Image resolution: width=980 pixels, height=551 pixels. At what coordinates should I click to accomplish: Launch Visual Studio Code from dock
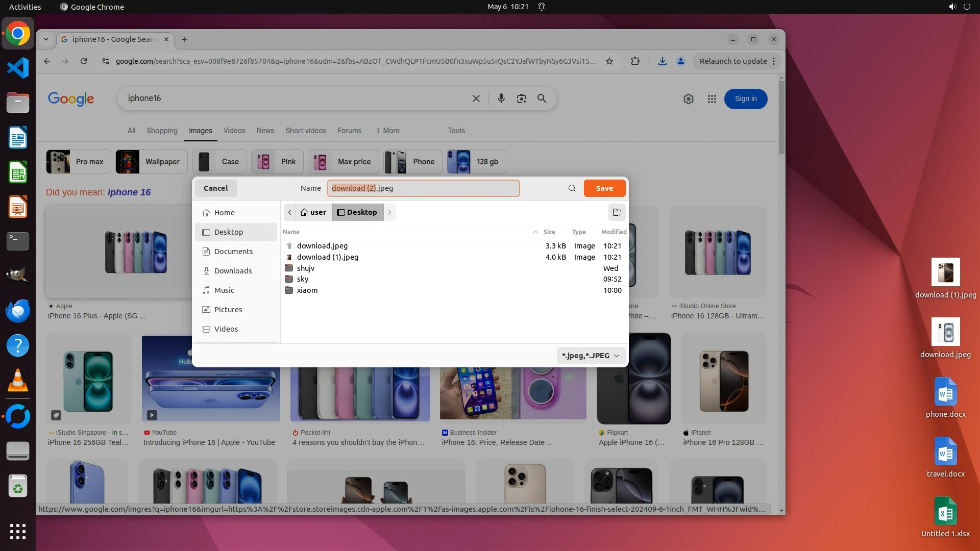pos(18,68)
